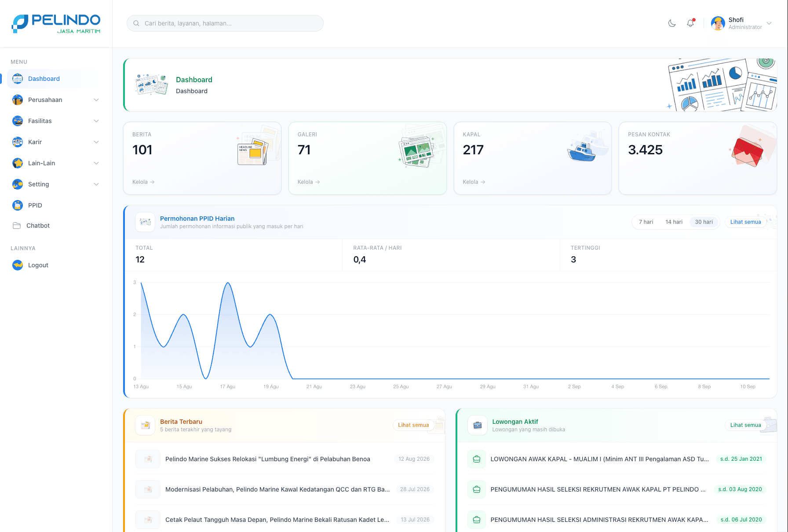The width and height of the screenshot is (788, 532).
Task: Click Shofi user avatar
Action: [718, 23]
